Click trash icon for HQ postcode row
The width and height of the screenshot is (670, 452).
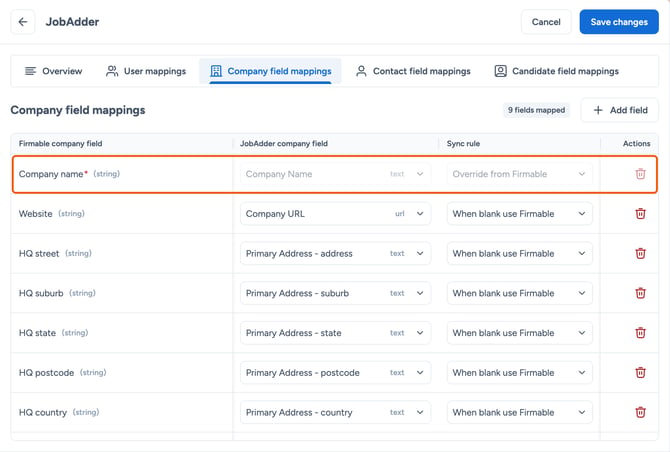640,373
